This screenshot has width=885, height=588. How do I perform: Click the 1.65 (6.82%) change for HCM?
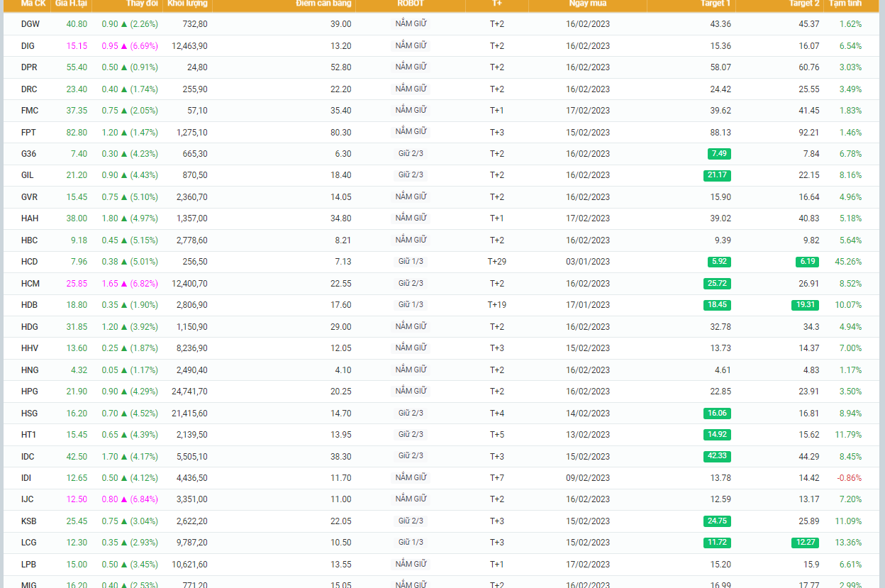130,284
